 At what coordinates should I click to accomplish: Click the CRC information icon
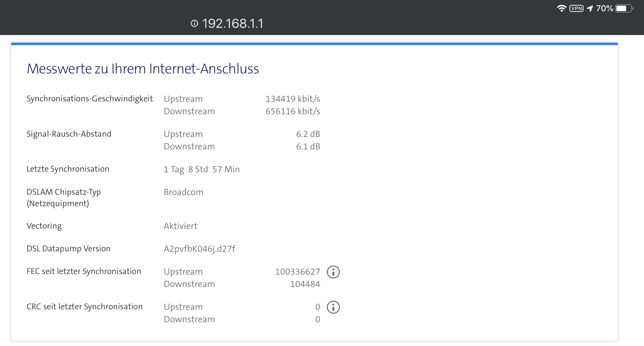click(x=333, y=307)
